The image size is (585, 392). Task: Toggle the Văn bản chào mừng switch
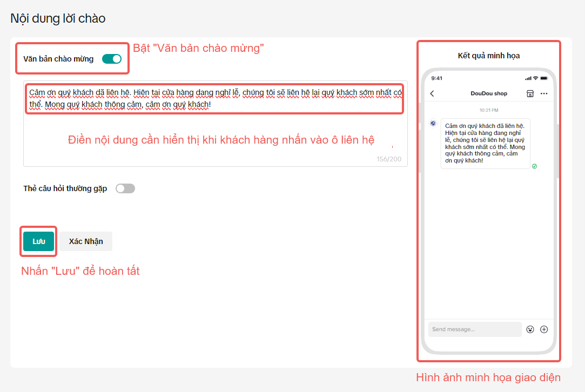point(112,59)
